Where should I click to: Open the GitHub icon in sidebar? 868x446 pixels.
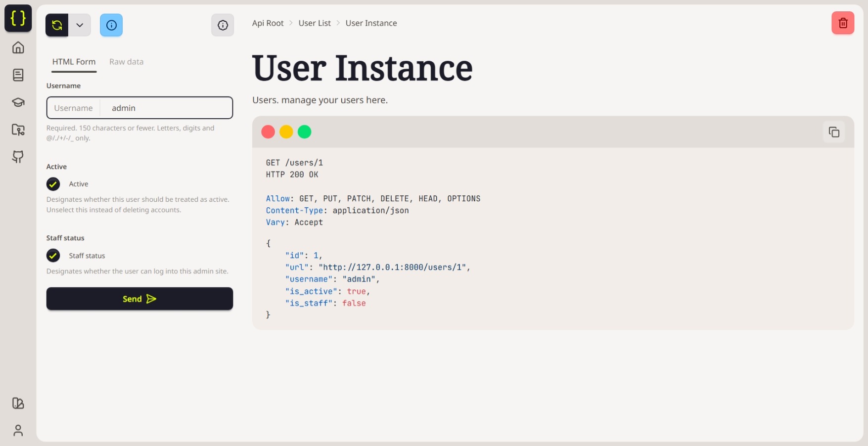pos(18,157)
